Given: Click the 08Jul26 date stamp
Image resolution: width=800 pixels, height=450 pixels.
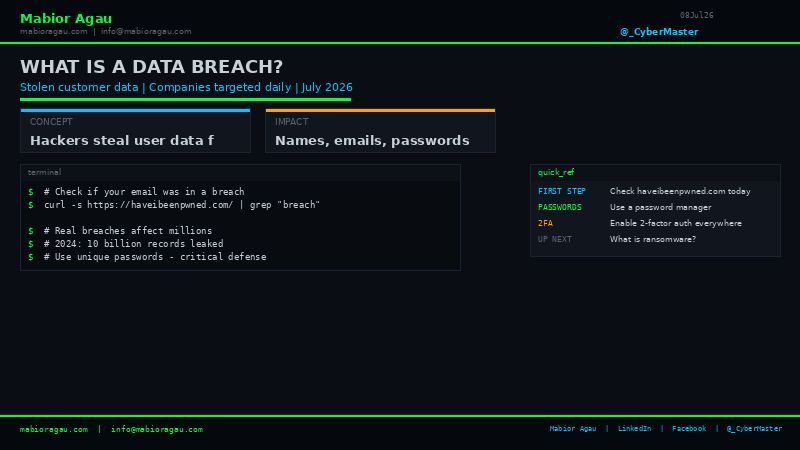Looking at the screenshot, I should click(696, 15).
